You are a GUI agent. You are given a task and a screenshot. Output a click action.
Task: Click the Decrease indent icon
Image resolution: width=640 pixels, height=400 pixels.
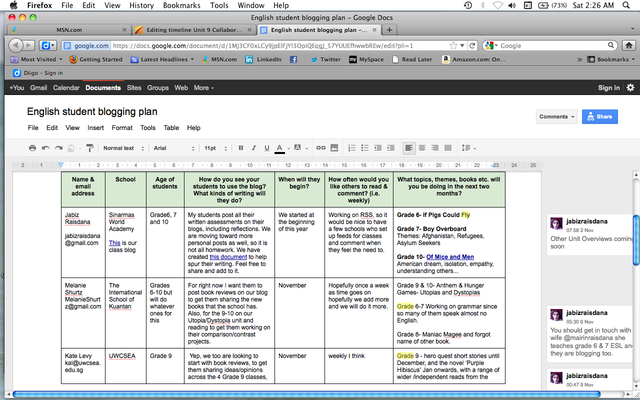click(x=378, y=148)
